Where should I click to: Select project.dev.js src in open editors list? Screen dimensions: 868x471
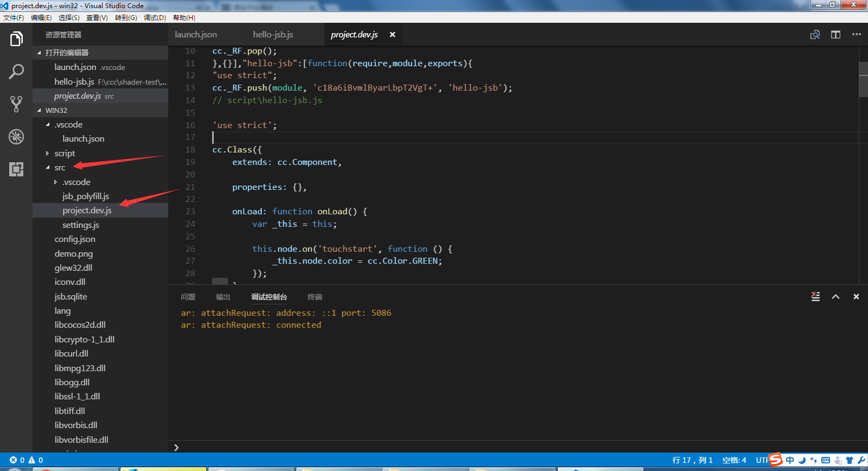(100, 96)
